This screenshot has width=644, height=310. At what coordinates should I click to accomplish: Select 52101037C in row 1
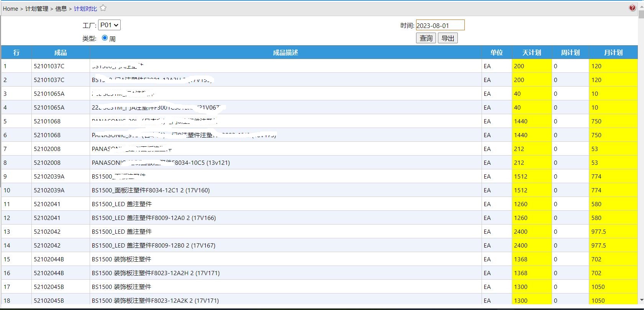(49, 66)
